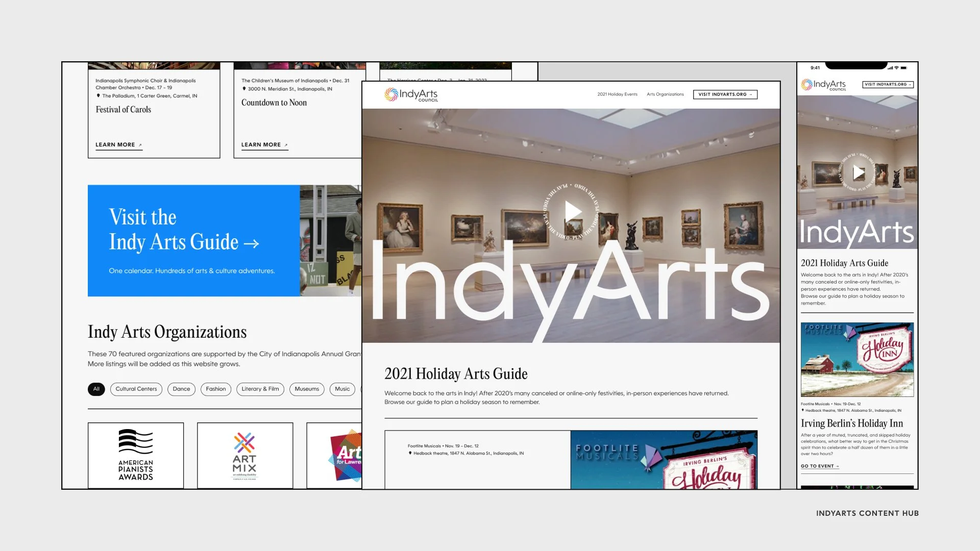This screenshot has width=980, height=551.
Task: Play the video in the mobile mockup
Action: click(859, 172)
